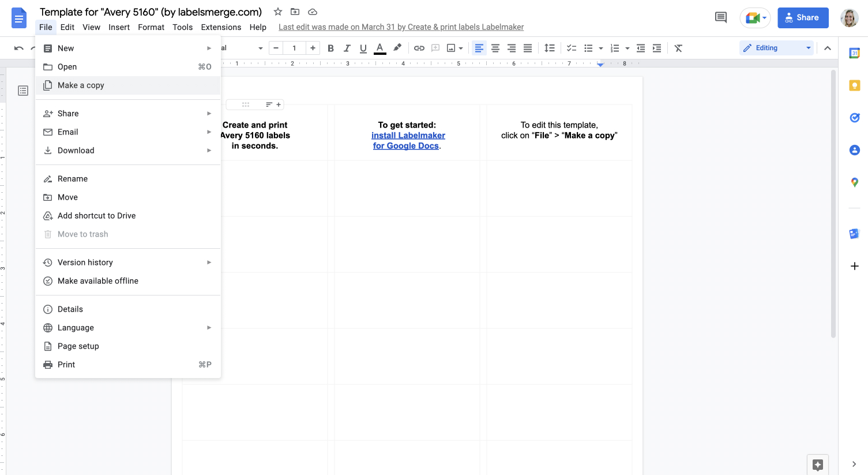
Task: Toggle italic formatting
Action: tap(347, 48)
